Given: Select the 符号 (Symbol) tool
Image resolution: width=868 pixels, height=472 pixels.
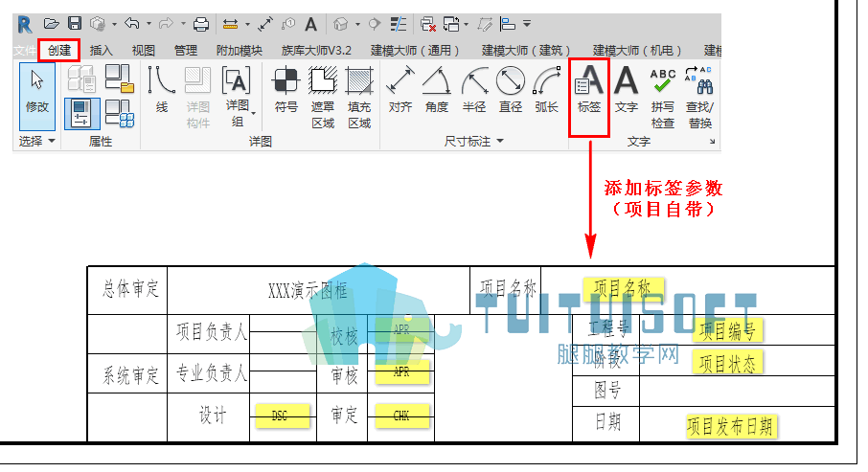Looking at the screenshot, I should pos(286,89).
